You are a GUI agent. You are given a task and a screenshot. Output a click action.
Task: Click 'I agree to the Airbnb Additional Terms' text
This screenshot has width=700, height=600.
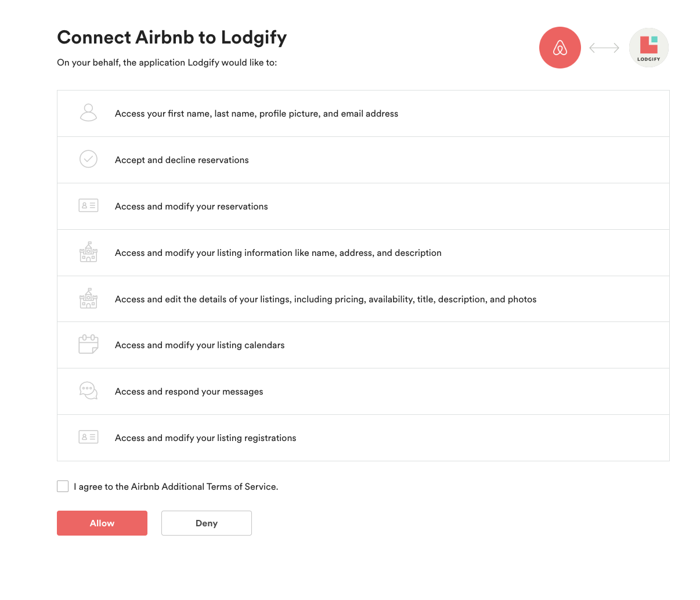click(x=176, y=487)
